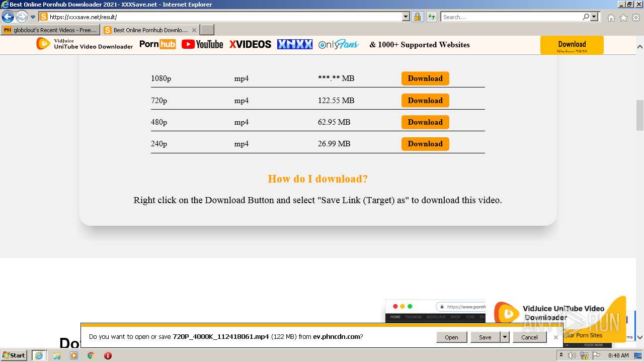
Task: Launch Chrome from the taskbar
Action: coord(91,355)
